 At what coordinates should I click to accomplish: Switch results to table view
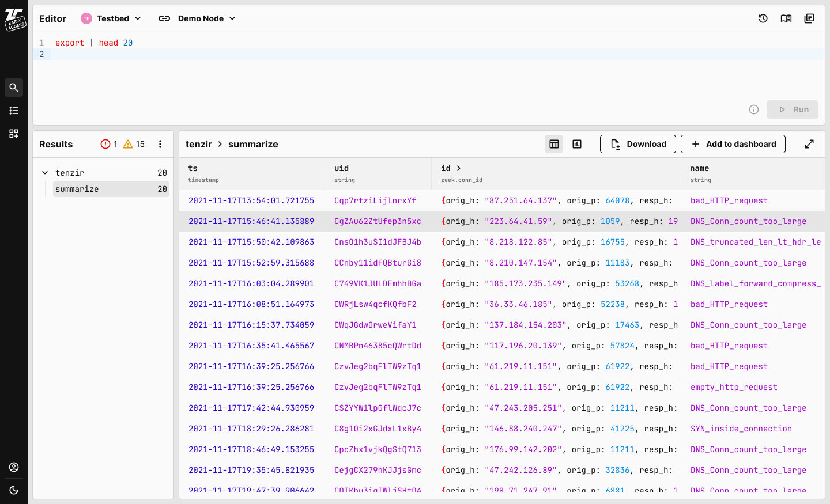point(554,144)
